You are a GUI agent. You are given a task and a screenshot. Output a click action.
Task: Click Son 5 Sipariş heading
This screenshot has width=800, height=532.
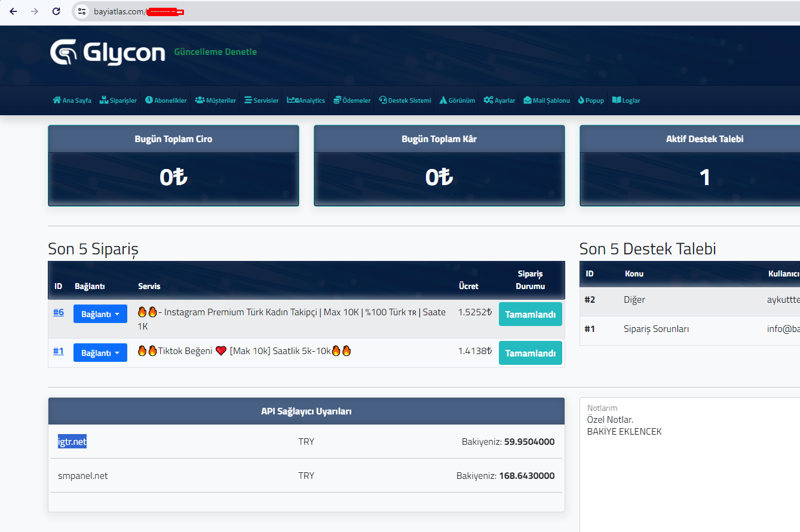(93, 249)
